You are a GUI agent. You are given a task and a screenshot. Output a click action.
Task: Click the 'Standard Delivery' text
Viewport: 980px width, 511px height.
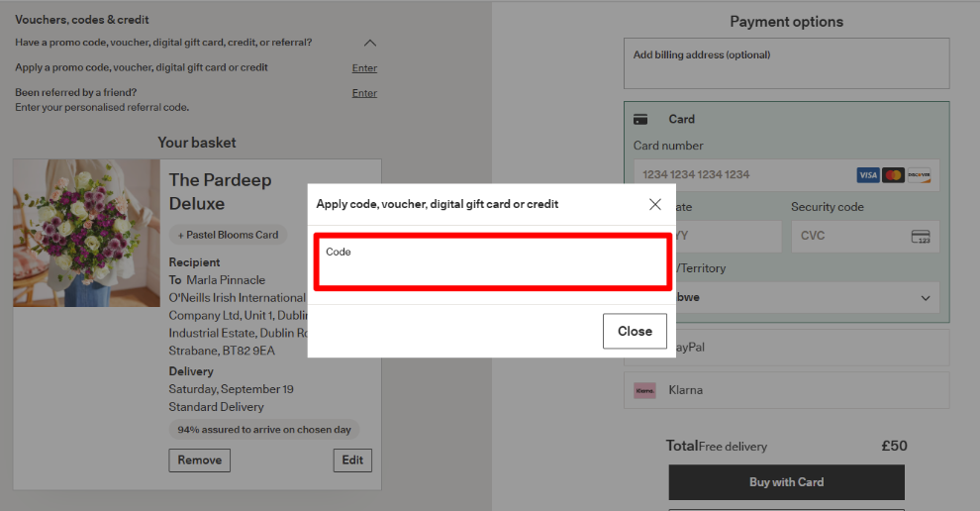[216, 407]
